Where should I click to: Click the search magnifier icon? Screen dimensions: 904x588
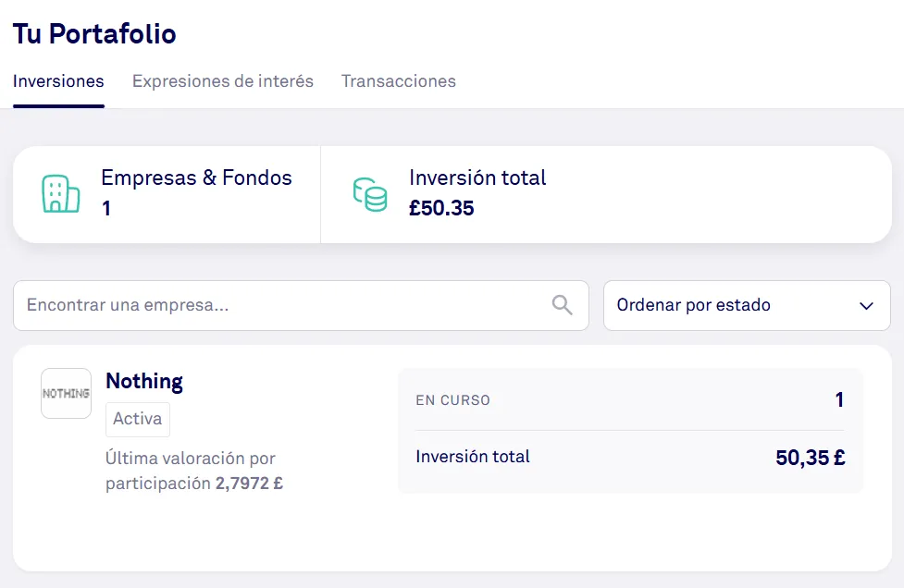point(561,305)
